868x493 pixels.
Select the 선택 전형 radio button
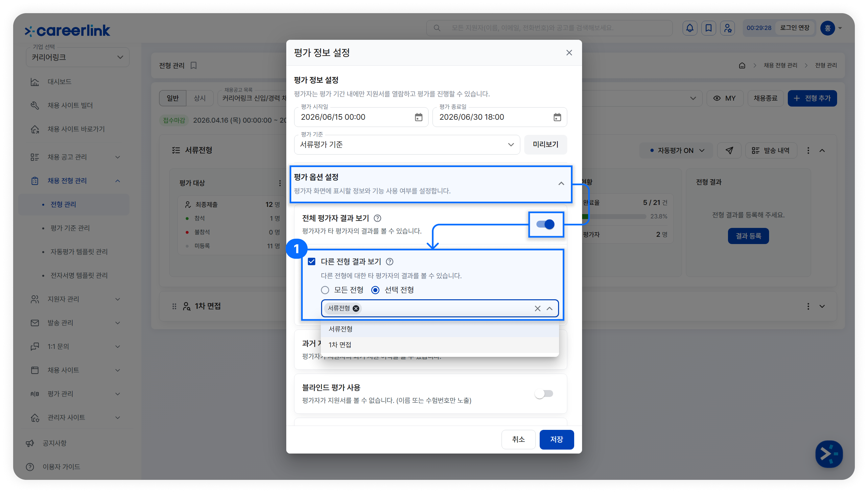pos(375,290)
